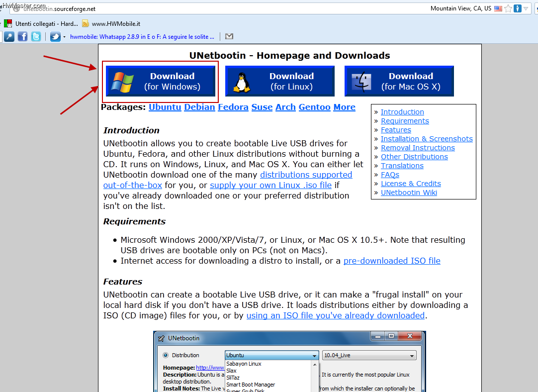This screenshot has width=538, height=392.
Task: Click Download (for Windows) button
Action: [x=161, y=81]
